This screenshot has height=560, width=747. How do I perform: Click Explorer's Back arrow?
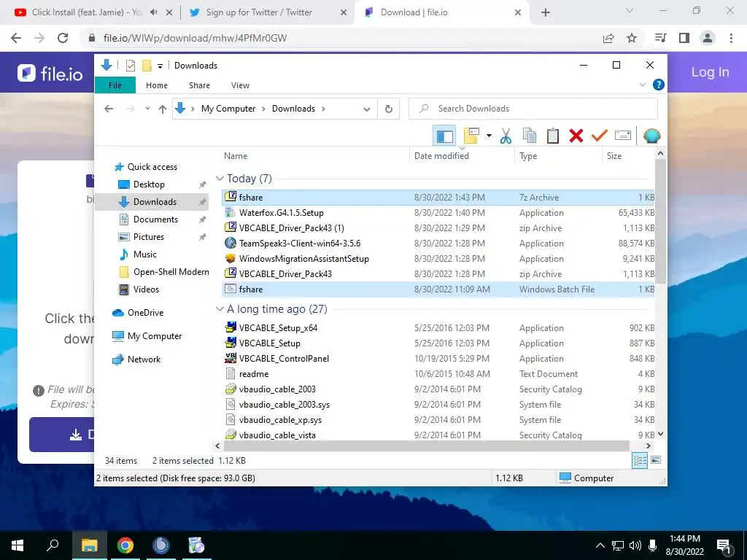(x=109, y=109)
